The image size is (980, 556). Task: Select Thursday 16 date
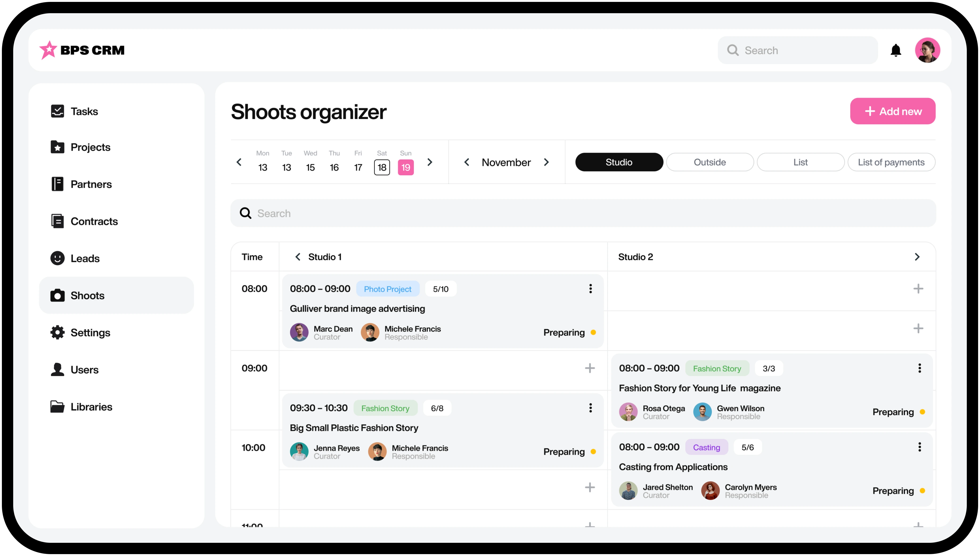(x=334, y=162)
